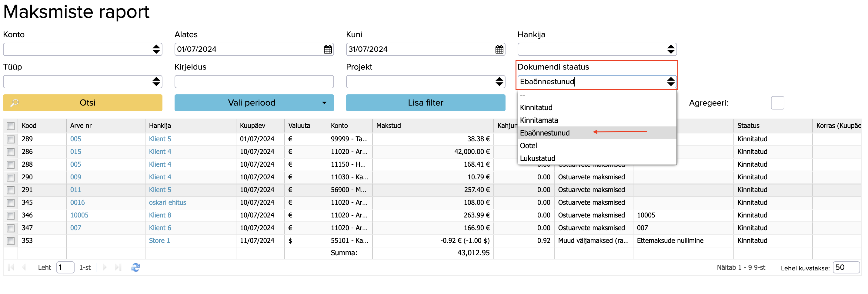Select Kinnitamata from the status list
This screenshot has width=868, height=294.
(x=539, y=120)
